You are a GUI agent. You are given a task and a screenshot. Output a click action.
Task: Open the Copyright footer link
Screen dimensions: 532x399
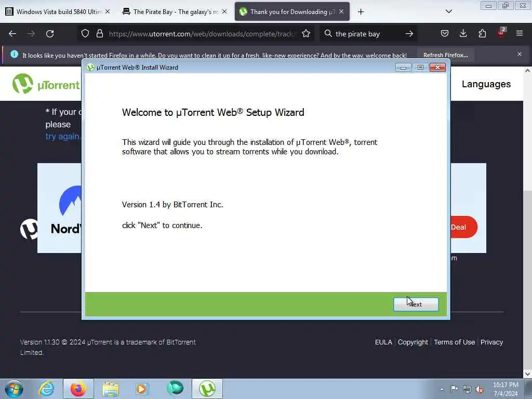(x=413, y=342)
